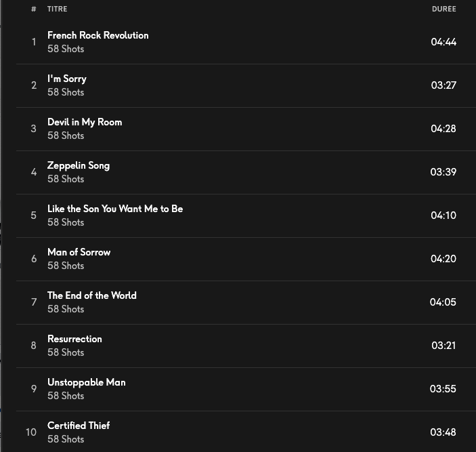Click the Devil in My Room title
This screenshot has height=452, width=476.
coord(85,122)
